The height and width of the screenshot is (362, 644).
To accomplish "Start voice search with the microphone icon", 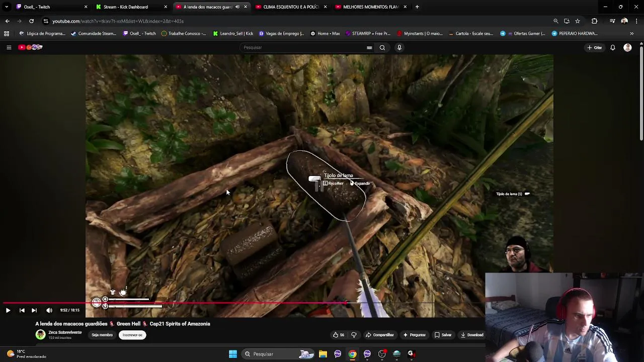I will coord(399,47).
